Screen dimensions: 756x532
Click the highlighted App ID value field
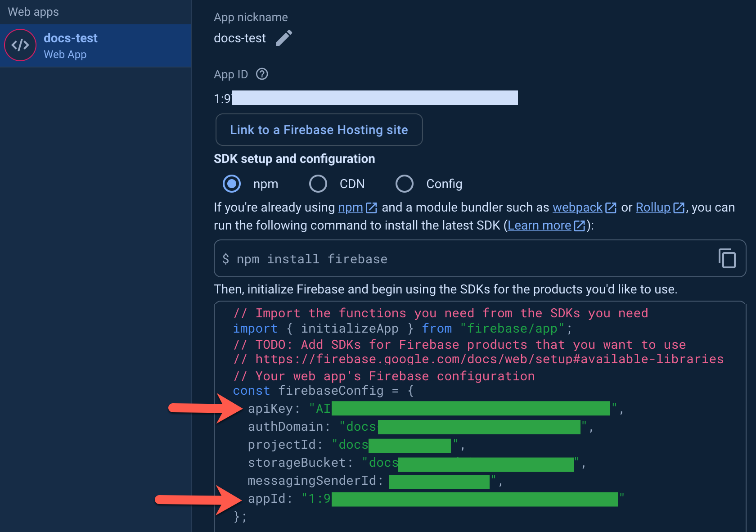[374, 98]
